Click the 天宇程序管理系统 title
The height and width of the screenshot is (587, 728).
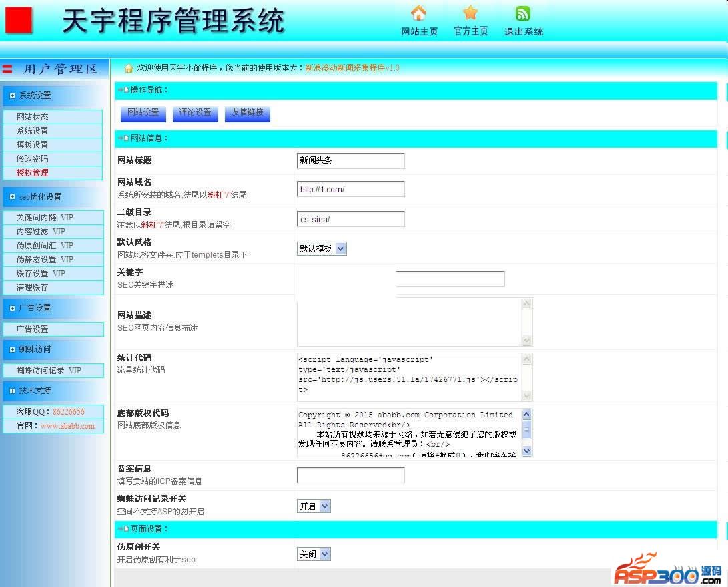click(173, 21)
